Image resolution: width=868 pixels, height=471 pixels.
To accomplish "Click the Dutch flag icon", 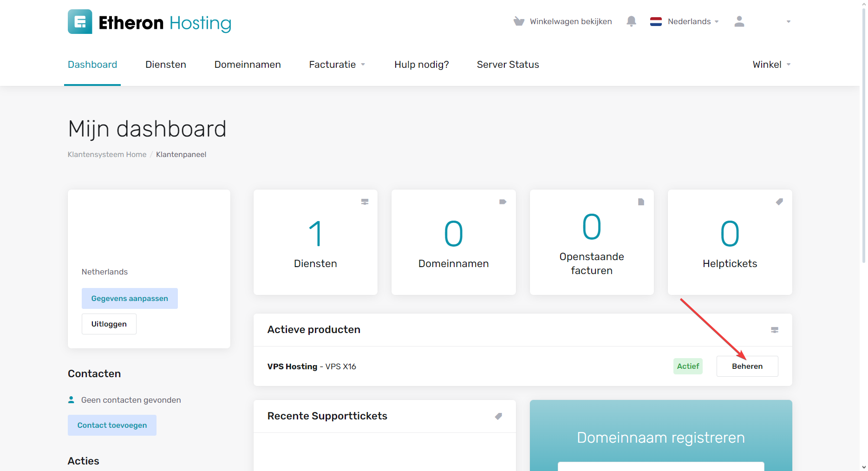I will click(656, 21).
